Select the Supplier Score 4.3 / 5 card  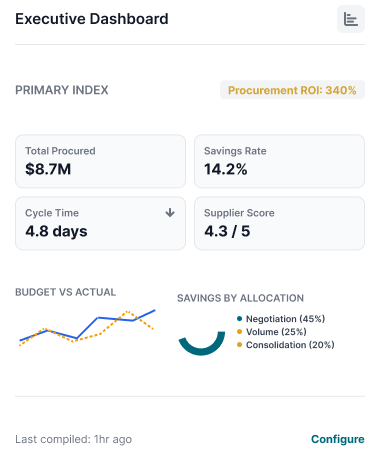click(279, 223)
